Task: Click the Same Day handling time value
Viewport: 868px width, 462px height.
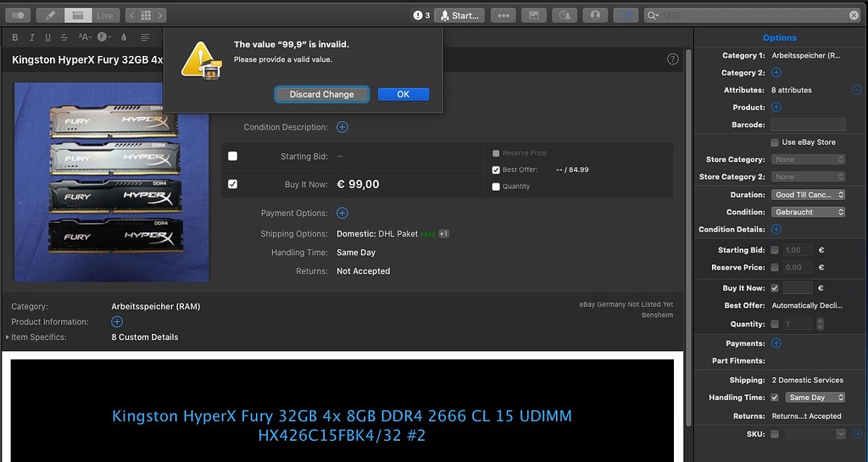Action: 356,253
